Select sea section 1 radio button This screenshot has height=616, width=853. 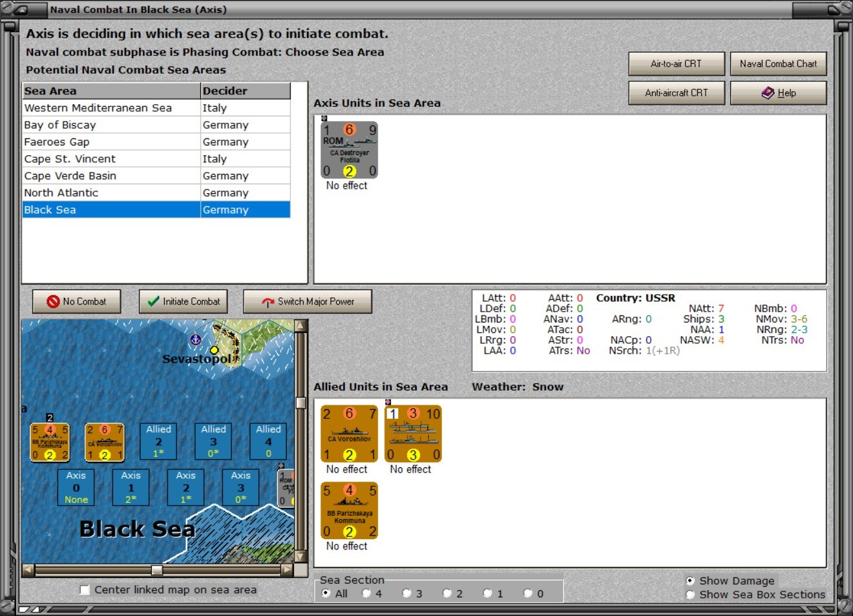[487, 593]
